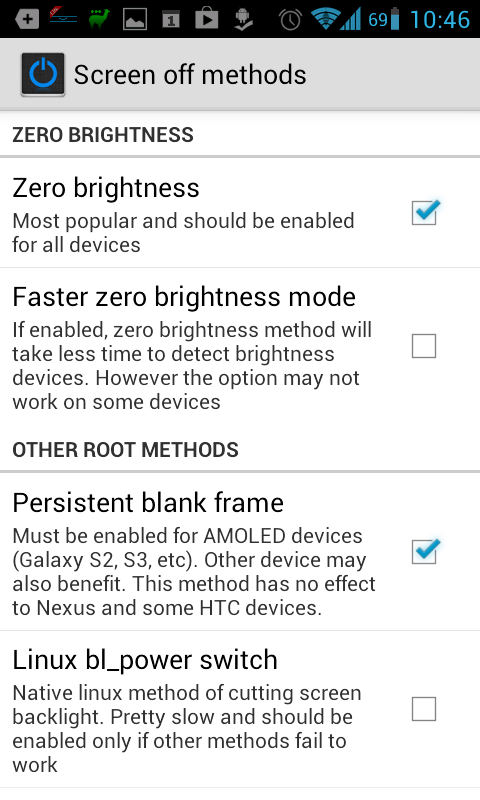The width and height of the screenshot is (480, 800).
Task: Tap the calendar notification icon
Action: (x=171, y=20)
